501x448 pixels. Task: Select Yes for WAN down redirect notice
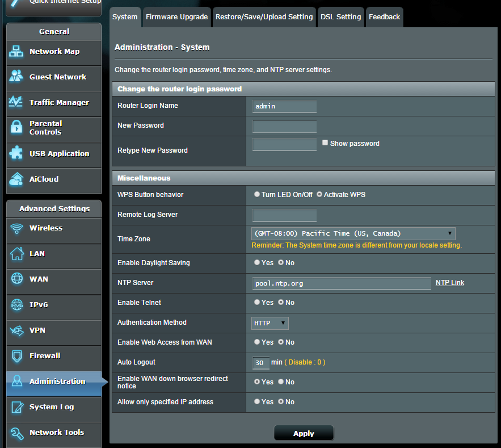coord(257,382)
